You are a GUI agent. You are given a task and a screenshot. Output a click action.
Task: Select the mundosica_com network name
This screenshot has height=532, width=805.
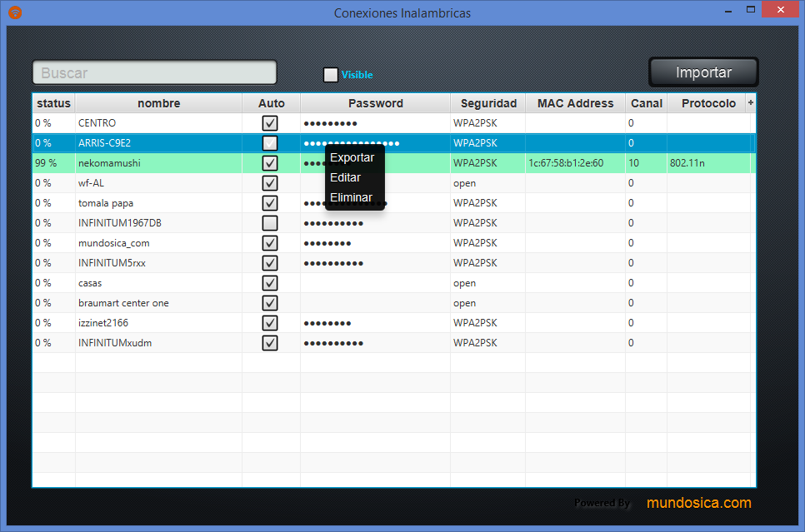point(114,243)
